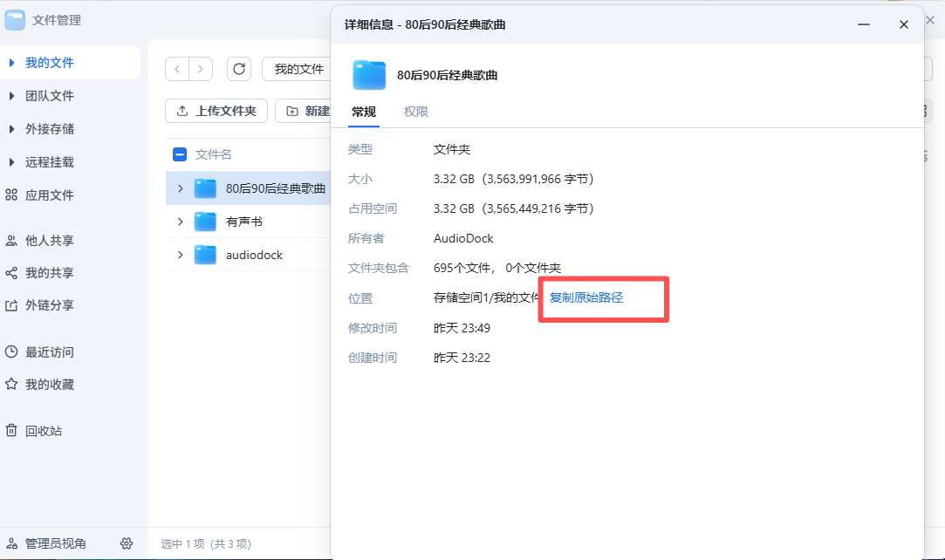This screenshot has width=945, height=560.
Task: Refresh the file list
Action: [x=239, y=69]
